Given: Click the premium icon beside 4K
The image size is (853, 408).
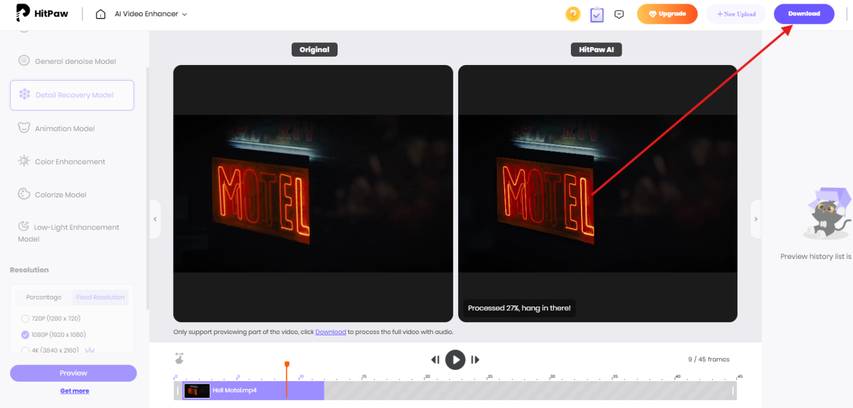Looking at the screenshot, I should click(x=90, y=350).
